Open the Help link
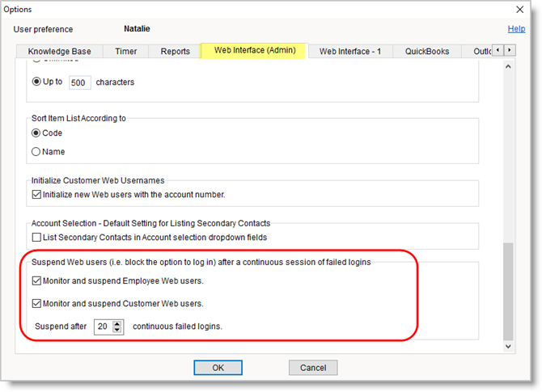The height and width of the screenshot is (392, 542). point(516,29)
